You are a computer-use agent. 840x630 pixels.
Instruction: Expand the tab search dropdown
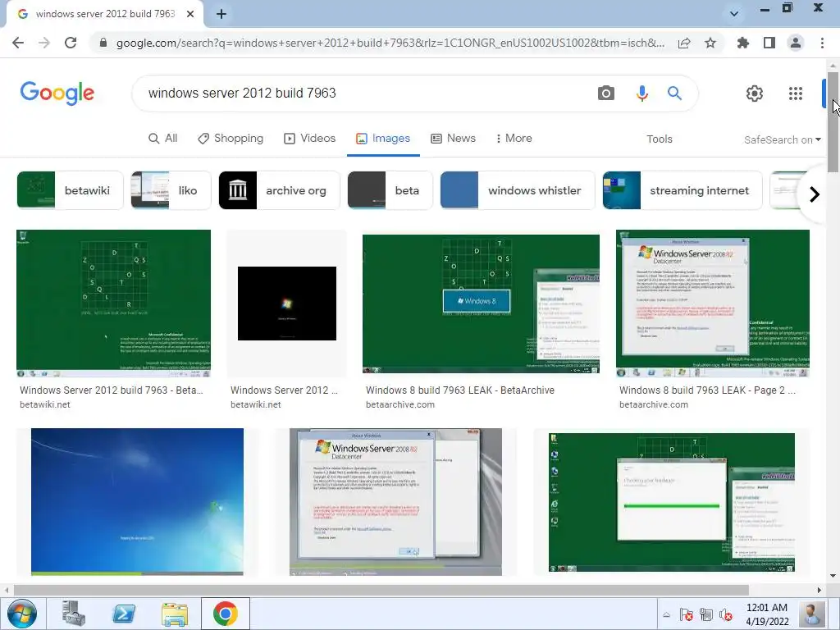[734, 14]
